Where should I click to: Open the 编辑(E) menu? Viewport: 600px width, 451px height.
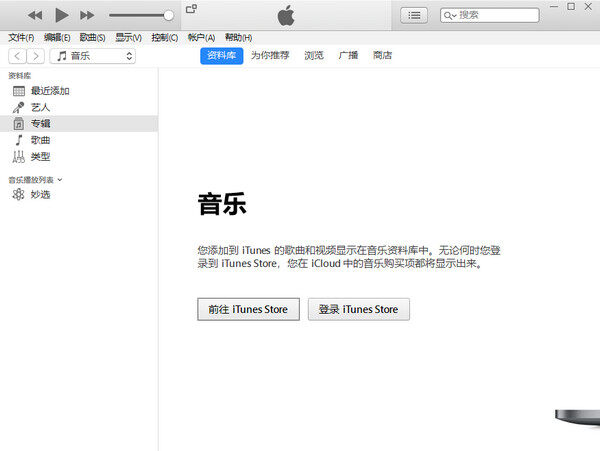[57, 37]
